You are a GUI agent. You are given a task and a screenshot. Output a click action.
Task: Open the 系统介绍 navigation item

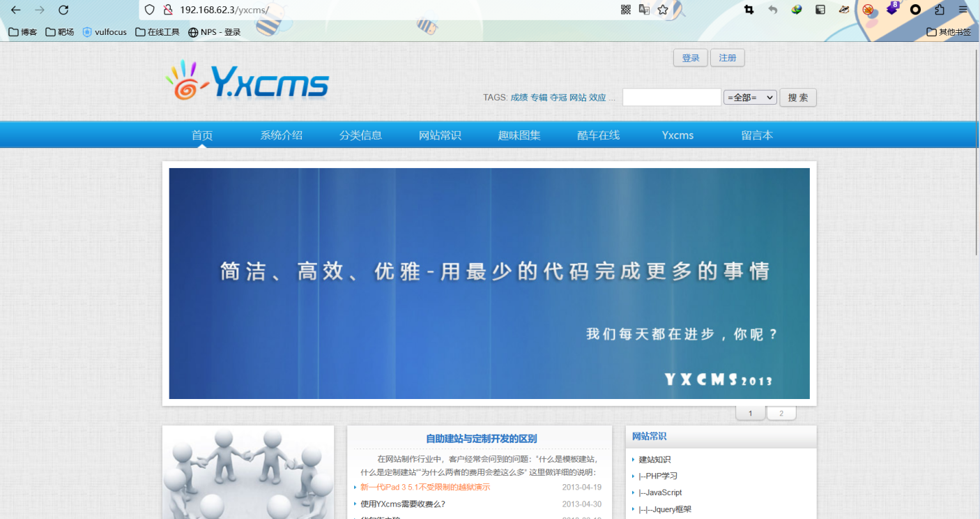pyautogui.click(x=282, y=135)
